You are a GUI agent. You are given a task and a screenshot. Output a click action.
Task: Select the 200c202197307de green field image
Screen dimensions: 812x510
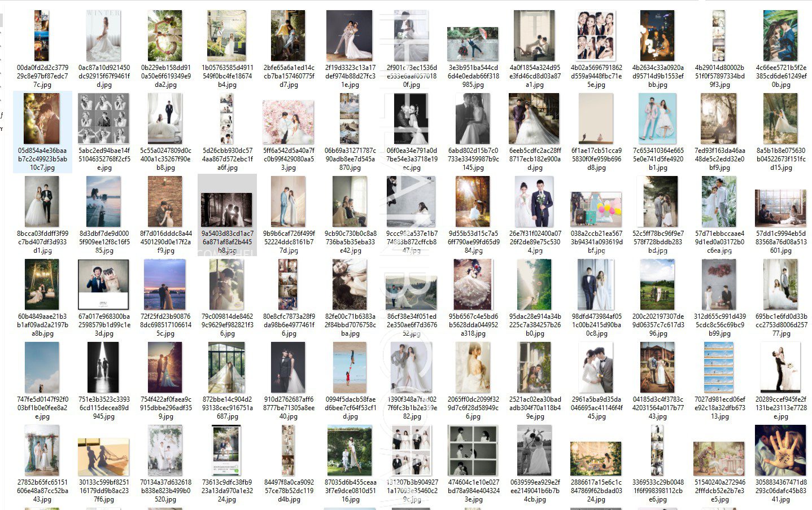pos(658,284)
